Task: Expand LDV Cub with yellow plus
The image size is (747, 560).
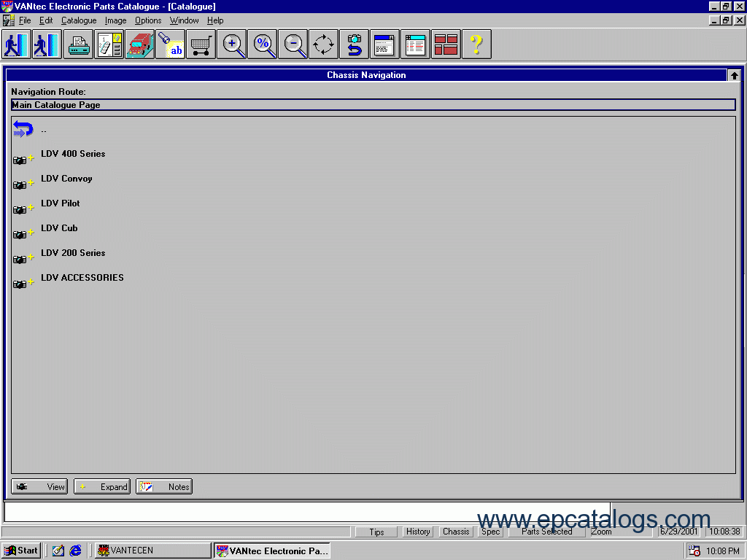Action: 31,232
